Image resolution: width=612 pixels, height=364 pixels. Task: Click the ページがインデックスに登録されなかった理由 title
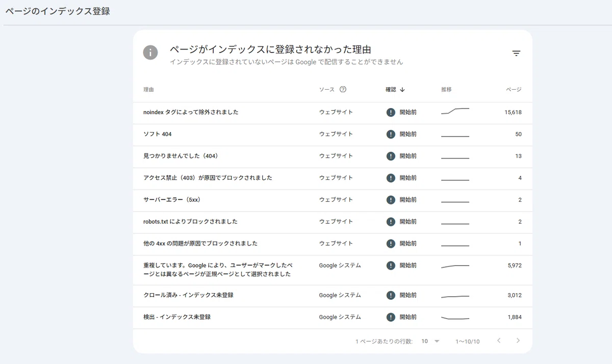pos(270,50)
